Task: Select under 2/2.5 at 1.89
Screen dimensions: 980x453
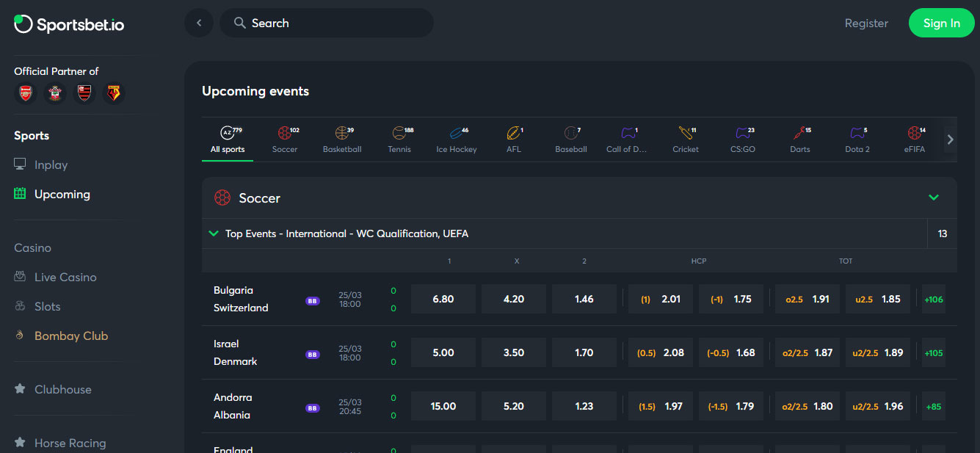Action: (878, 352)
